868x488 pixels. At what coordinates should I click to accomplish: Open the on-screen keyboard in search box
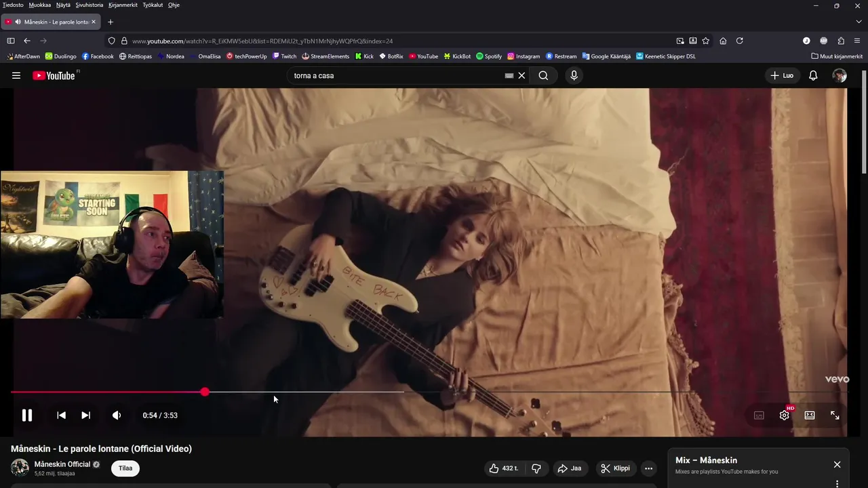[x=509, y=76]
